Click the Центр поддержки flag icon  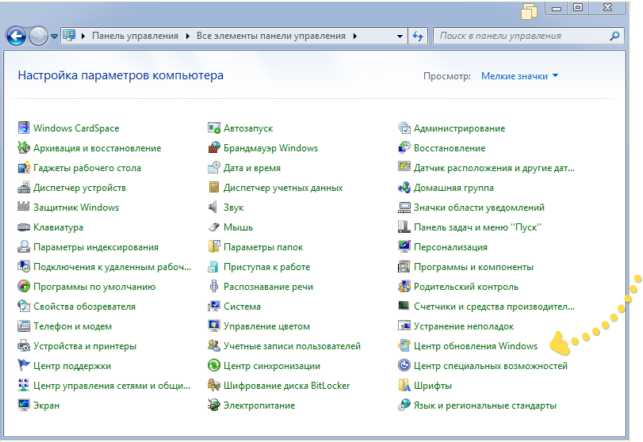[x=23, y=365]
